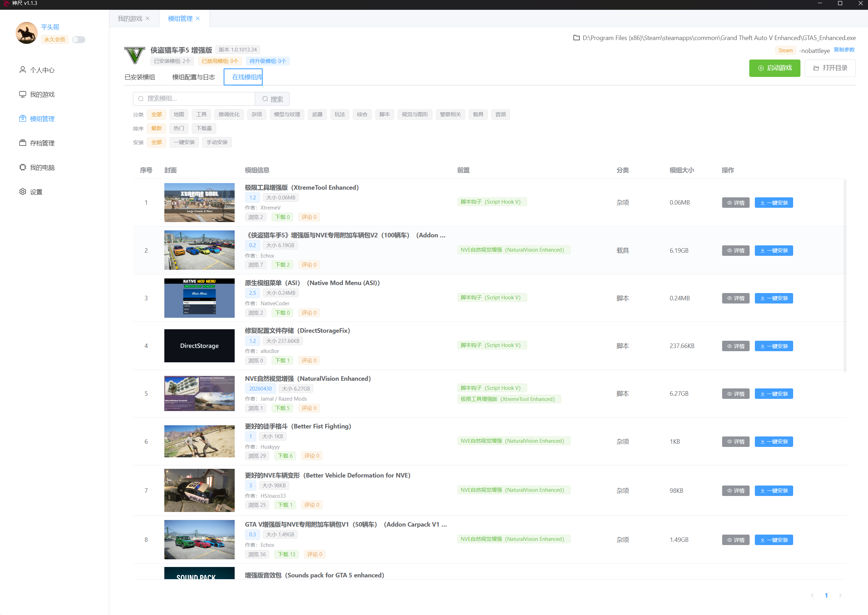The height and width of the screenshot is (615, 868).
Task: Switch to the 我的游戏 tab
Action: 130,18
